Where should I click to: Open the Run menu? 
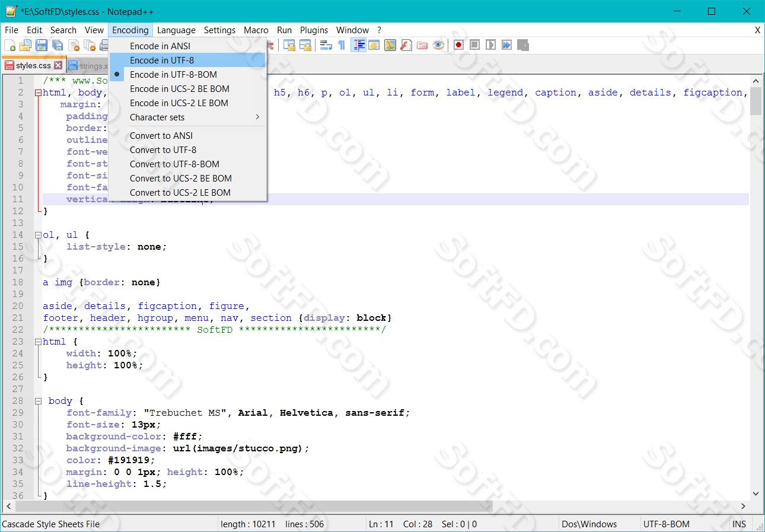(285, 30)
